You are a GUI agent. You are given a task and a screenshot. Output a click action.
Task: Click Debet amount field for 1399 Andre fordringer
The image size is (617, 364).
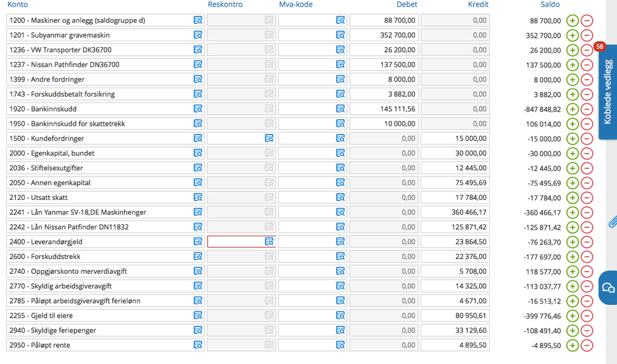(x=384, y=80)
